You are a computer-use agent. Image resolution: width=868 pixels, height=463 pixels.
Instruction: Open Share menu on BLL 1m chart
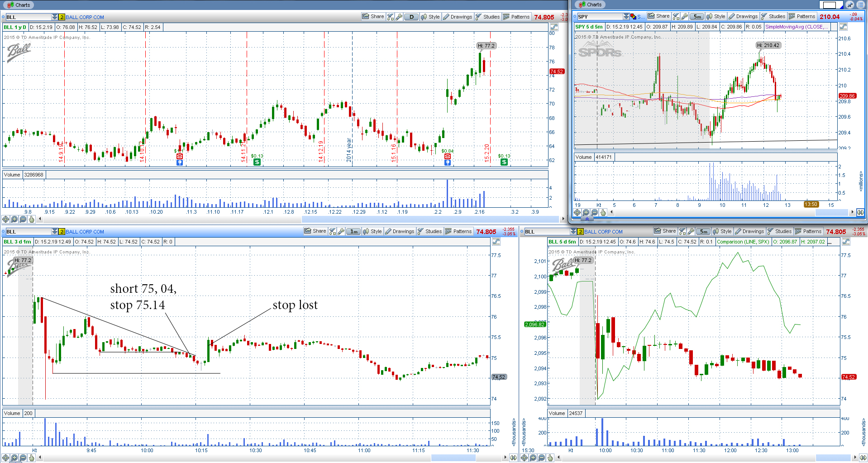coord(315,231)
